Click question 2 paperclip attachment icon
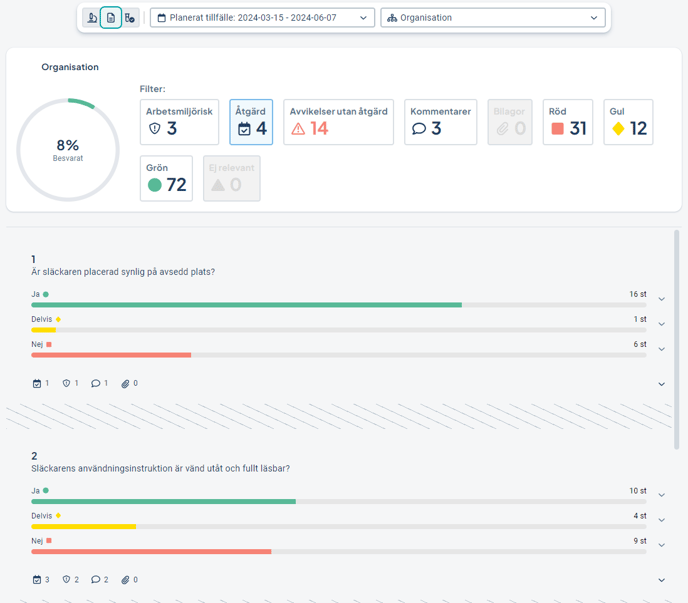 click(126, 579)
